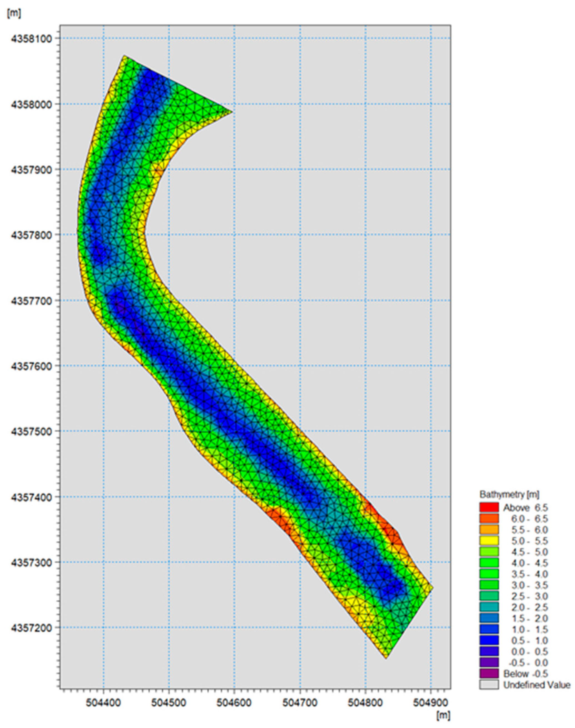Click the northeast pointed tip of mesh
Image resolution: width=575 pixels, height=728 pixels.
tap(232, 112)
